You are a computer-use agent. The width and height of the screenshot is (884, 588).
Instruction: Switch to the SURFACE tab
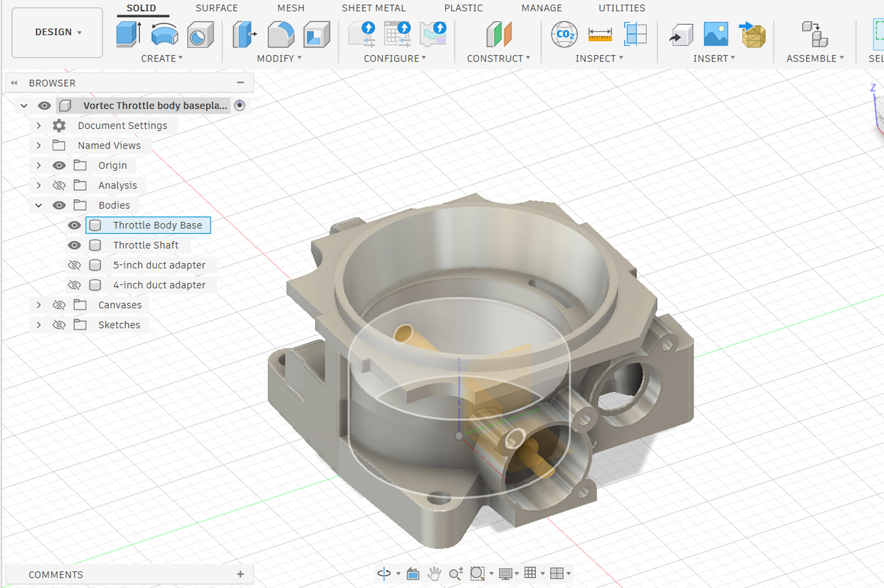pos(217,8)
